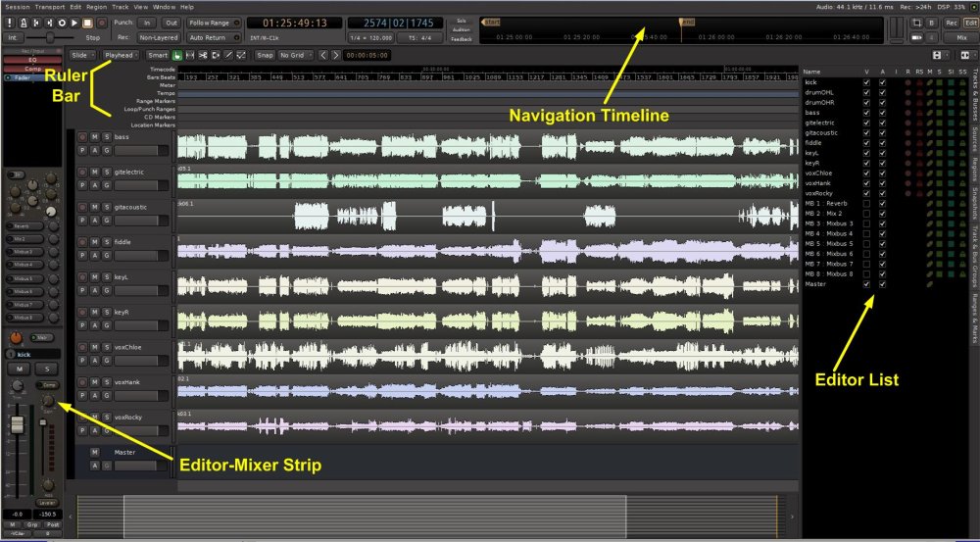Toggle active checkbox for voxRocky row
The image size is (980, 542).
883,194
